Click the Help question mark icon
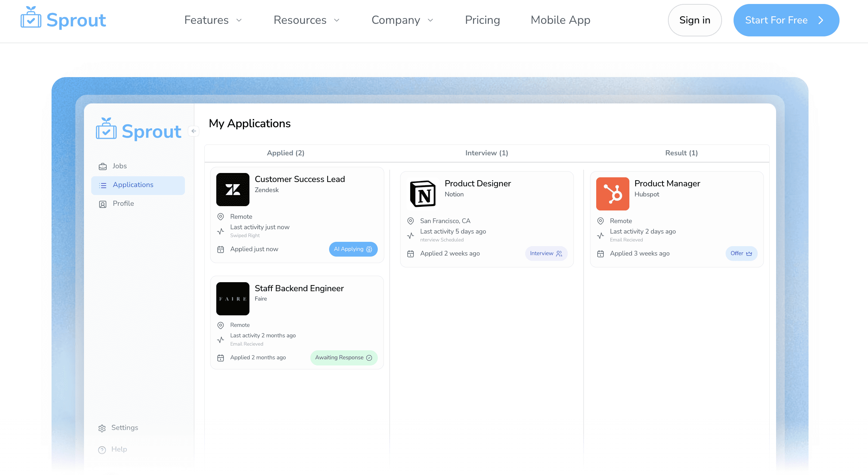 click(x=102, y=450)
